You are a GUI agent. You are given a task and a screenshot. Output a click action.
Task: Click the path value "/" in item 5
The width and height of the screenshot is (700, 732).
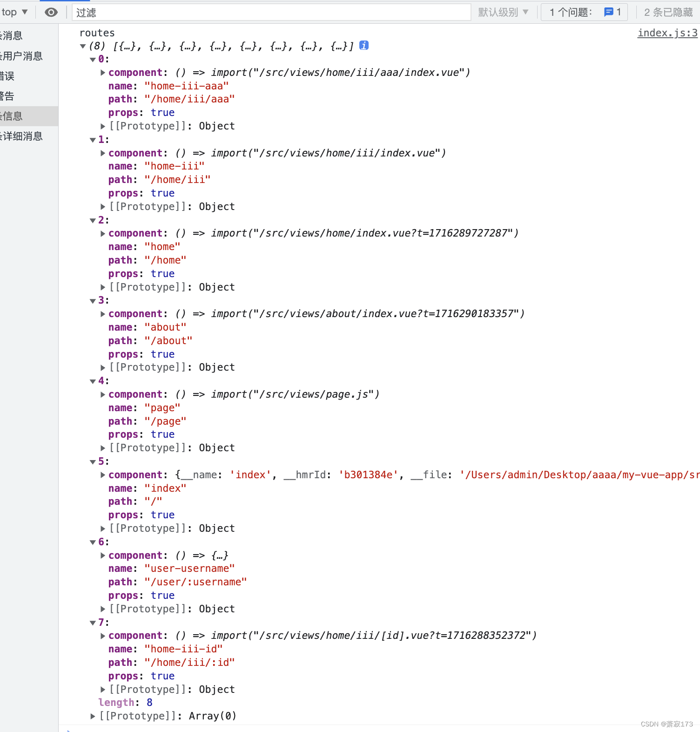coord(153,502)
